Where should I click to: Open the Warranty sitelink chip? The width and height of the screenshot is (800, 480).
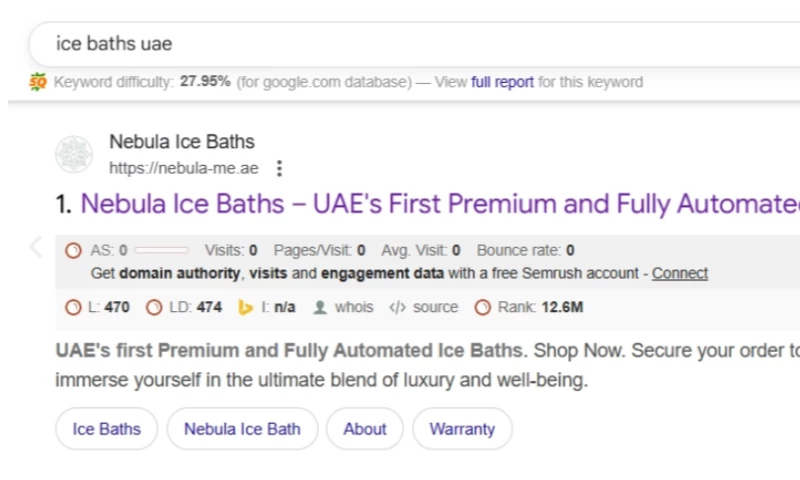point(462,429)
